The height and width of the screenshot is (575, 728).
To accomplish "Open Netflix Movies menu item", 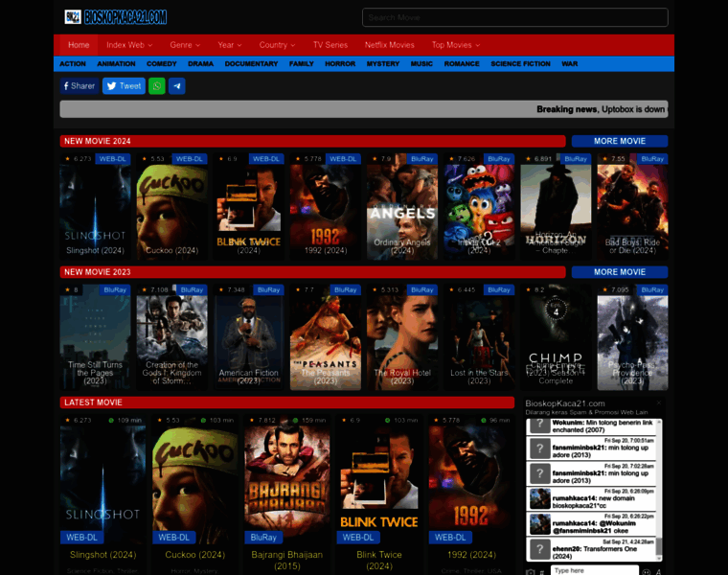I will coord(390,45).
